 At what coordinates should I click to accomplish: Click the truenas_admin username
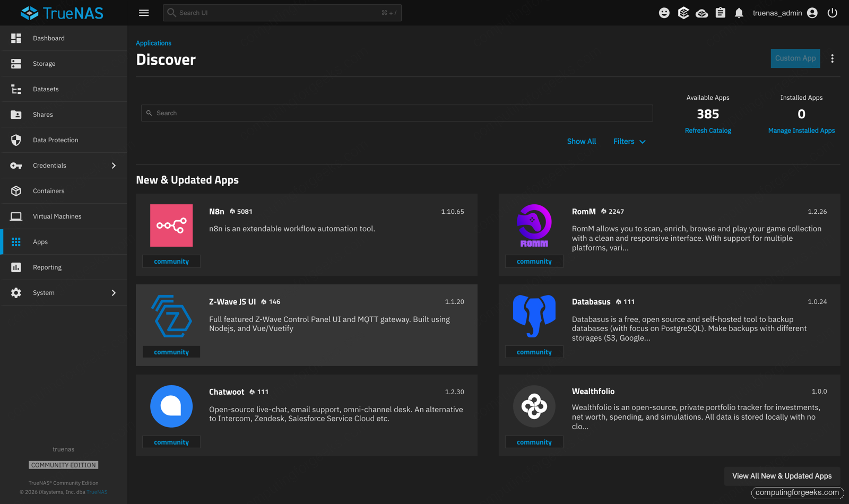(777, 13)
